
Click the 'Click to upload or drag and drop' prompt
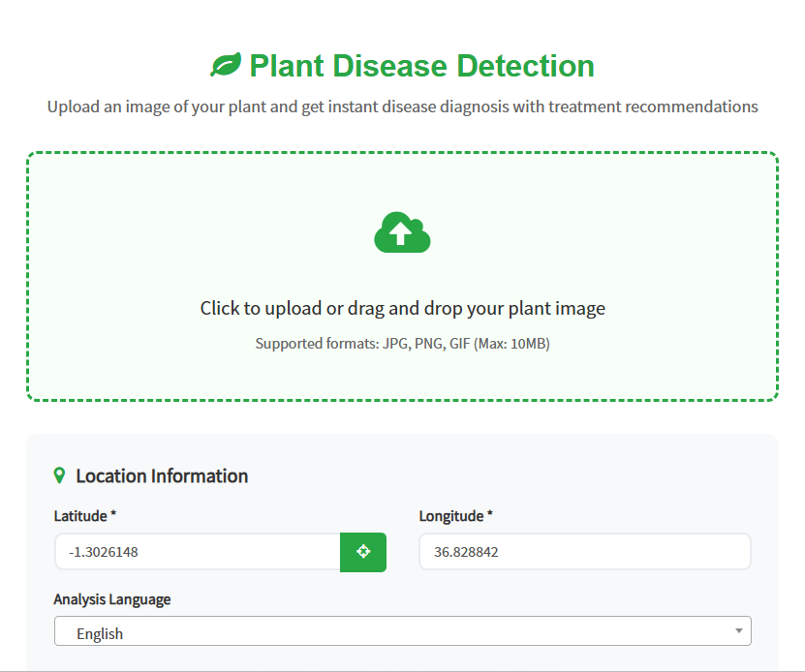pos(402,308)
